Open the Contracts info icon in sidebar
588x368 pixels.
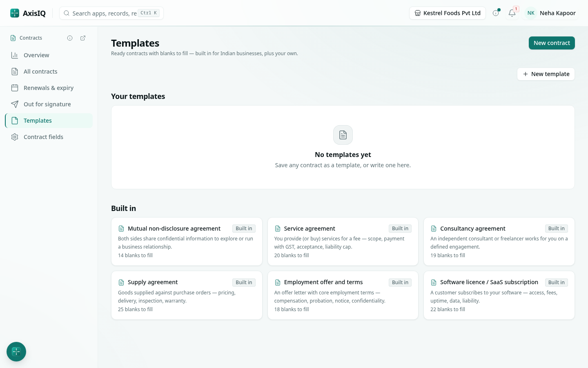[70, 38]
